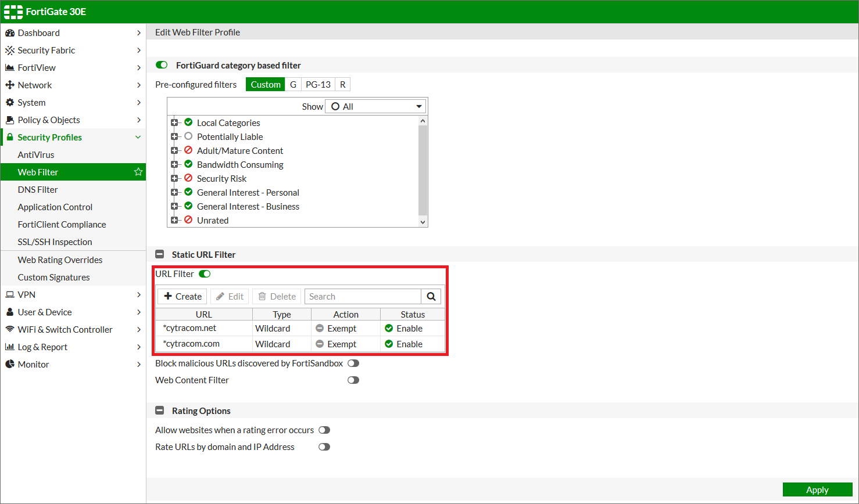Click the circle icon beside Potentially Liable

pyautogui.click(x=188, y=136)
